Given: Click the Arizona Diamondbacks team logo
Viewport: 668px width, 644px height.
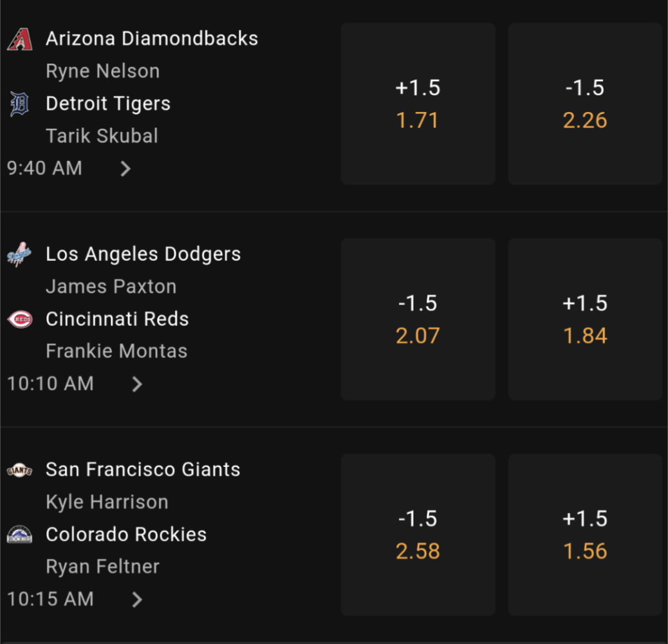Looking at the screenshot, I should pos(19,39).
